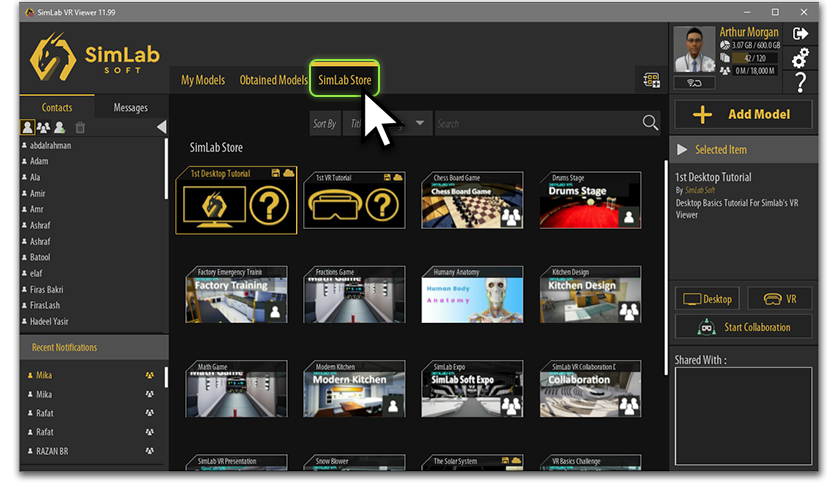This screenshot has width=838, height=492.
Task: Click the layout grid icon beside the tabs
Action: coord(651,80)
